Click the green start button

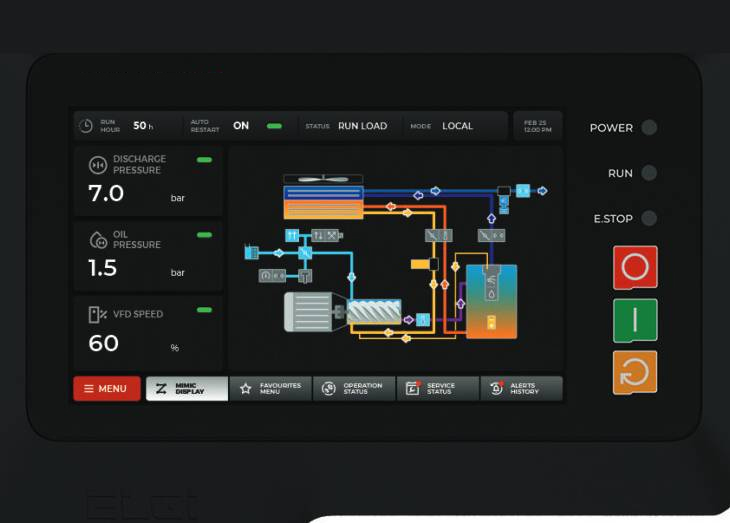pos(635,320)
